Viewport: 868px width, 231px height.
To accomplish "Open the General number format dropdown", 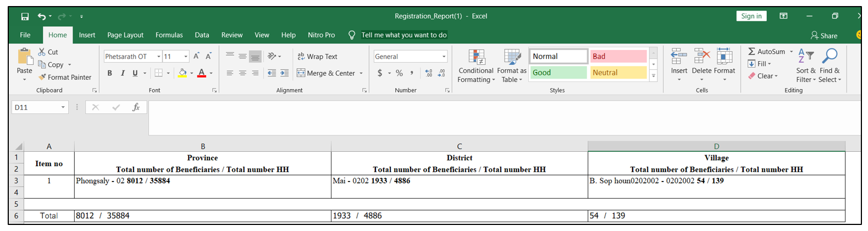I will 444,57.
